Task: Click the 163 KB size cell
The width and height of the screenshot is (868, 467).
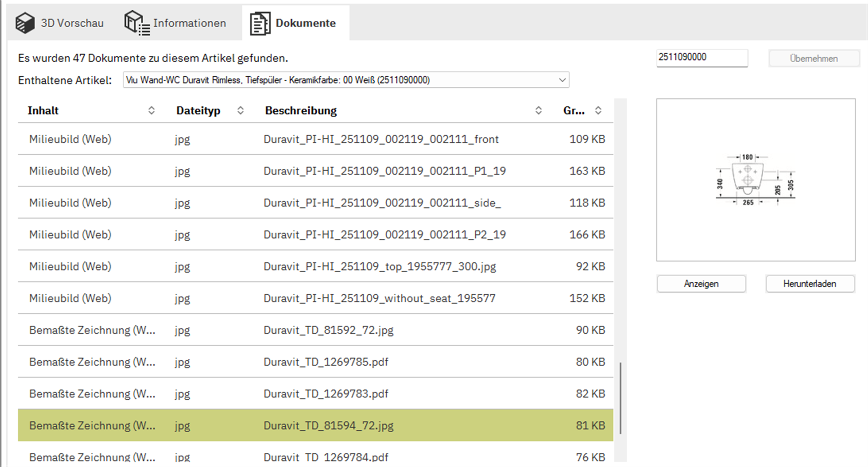Action: [587, 171]
